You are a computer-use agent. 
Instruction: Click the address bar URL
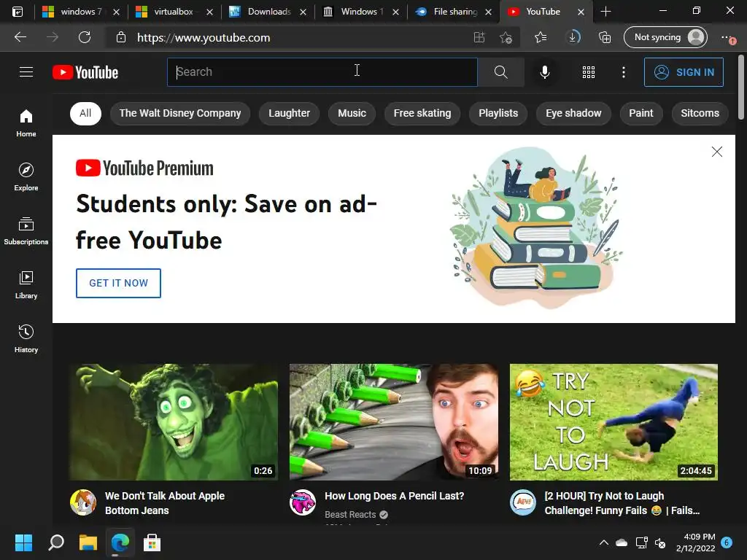pyautogui.click(x=204, y=38)
